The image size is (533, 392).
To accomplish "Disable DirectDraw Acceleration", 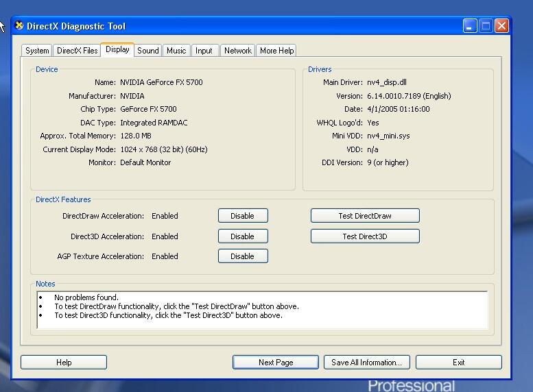I will coord(243,216).
